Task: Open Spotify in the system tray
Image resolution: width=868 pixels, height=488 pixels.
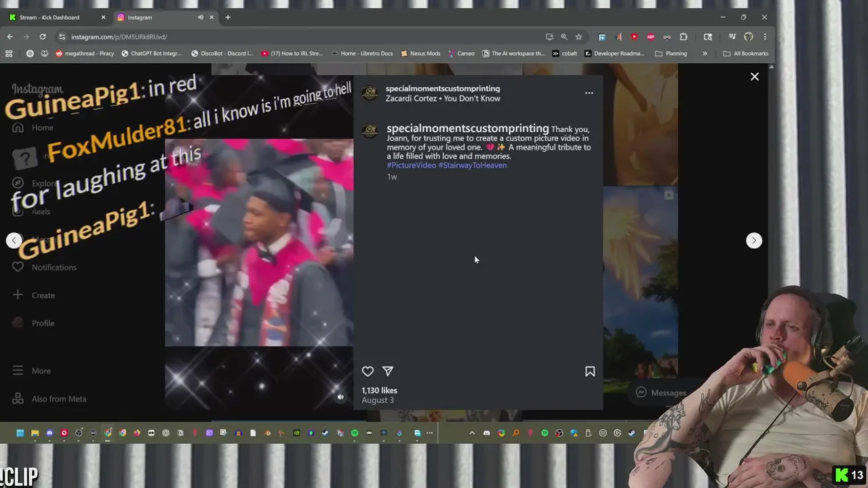Action: pyautogui.click(x=545, y=433)
